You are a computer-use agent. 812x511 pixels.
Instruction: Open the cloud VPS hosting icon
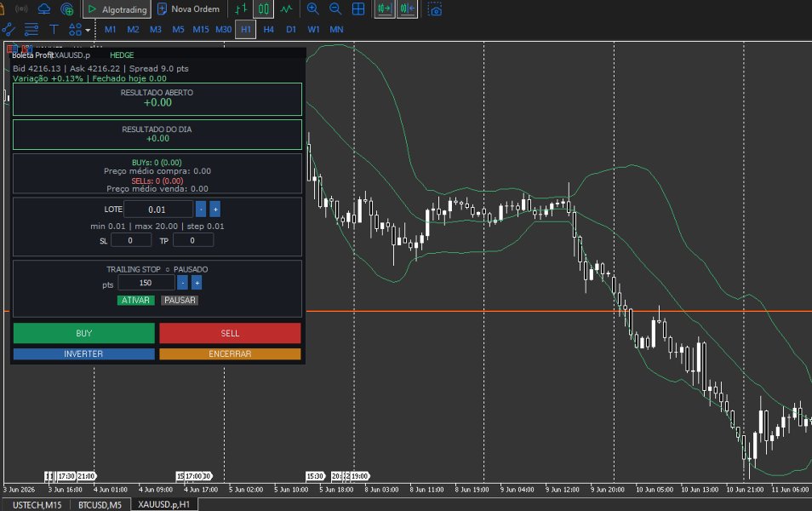coord(44,9)
